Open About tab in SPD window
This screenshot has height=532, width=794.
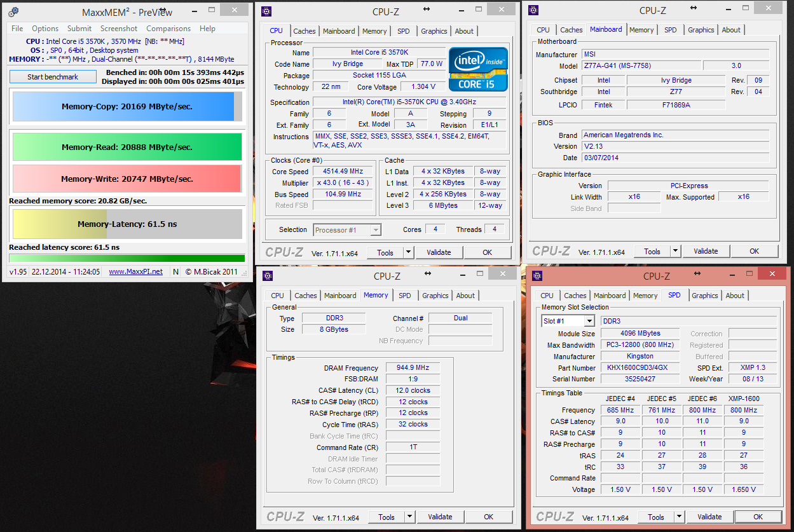tap(735, 296)
